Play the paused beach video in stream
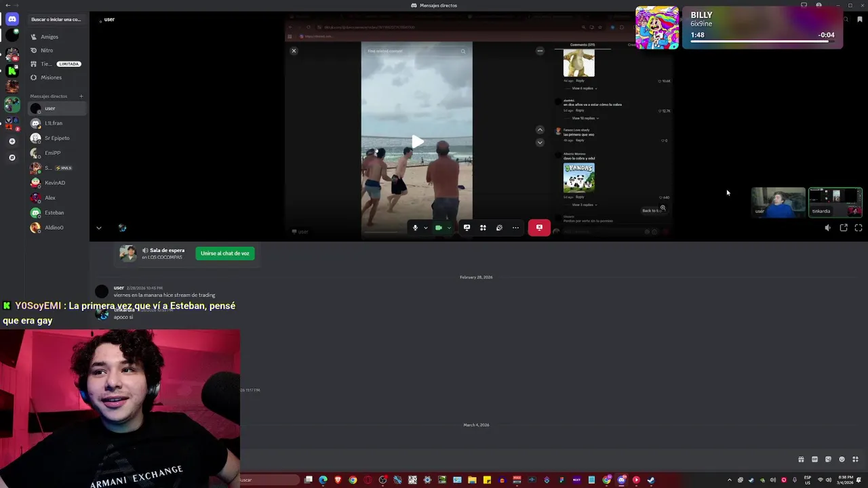868x488 pixels. 417,142
